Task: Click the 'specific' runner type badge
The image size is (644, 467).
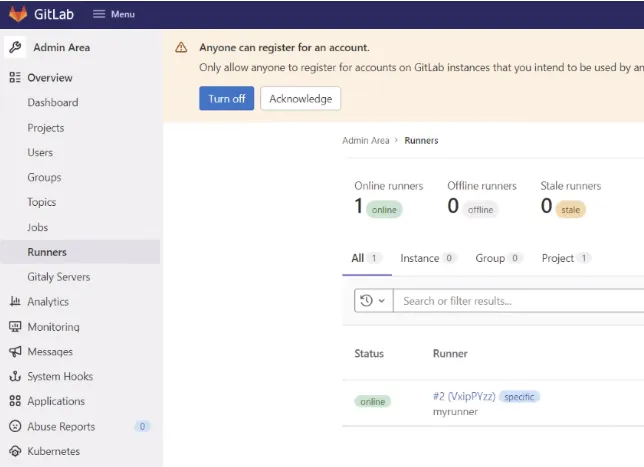Action: (x=519, y=397)
